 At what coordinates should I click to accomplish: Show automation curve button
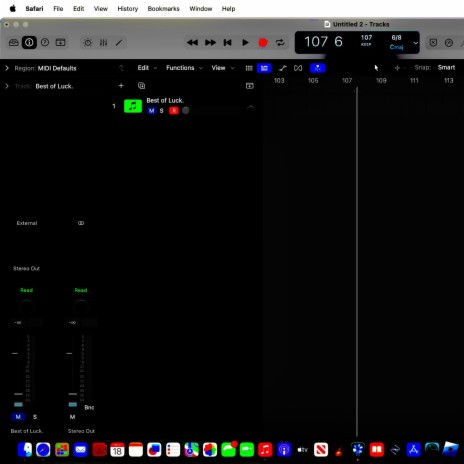pyautogui.click(x=283, y=68)
